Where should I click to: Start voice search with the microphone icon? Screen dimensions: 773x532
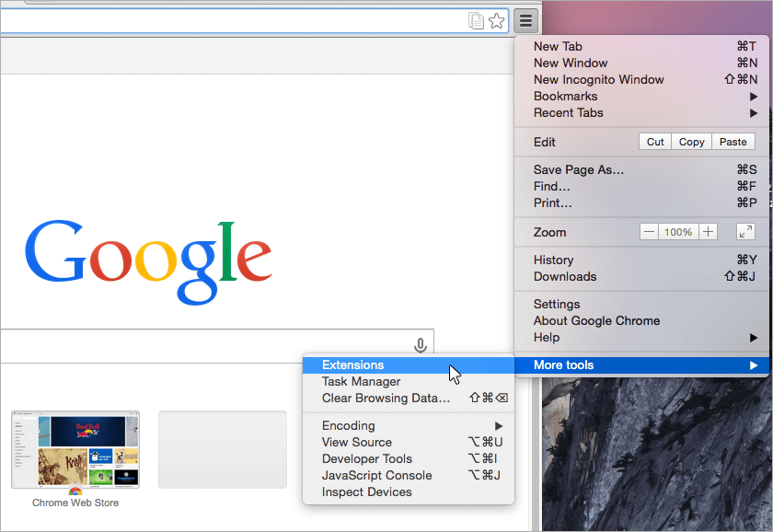pyautogui.click(x=420, y=346)
